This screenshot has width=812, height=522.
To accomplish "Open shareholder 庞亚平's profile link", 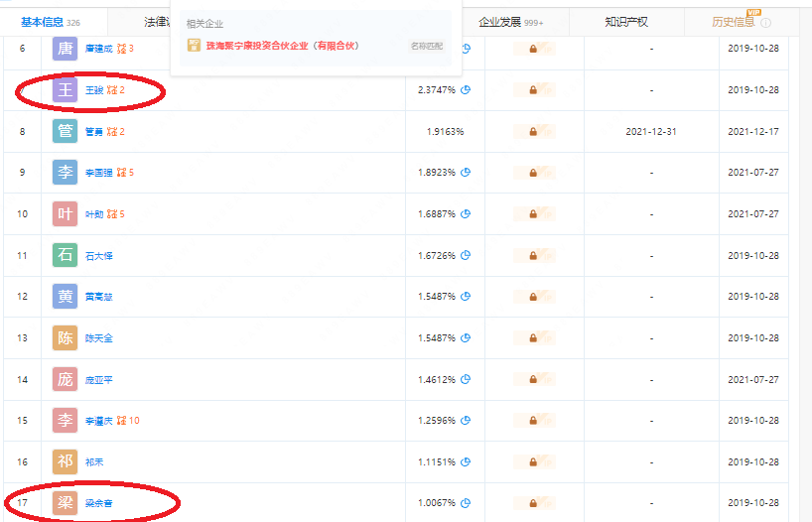I will click(99, 379).
